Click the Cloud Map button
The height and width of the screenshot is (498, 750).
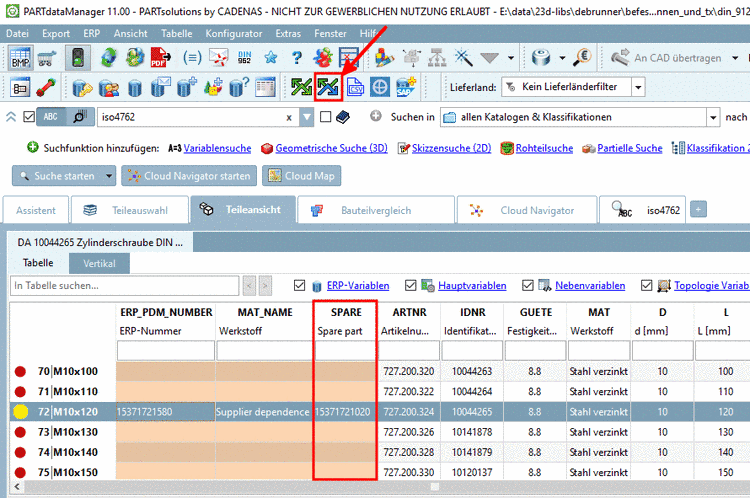click(x=301, y=177)
